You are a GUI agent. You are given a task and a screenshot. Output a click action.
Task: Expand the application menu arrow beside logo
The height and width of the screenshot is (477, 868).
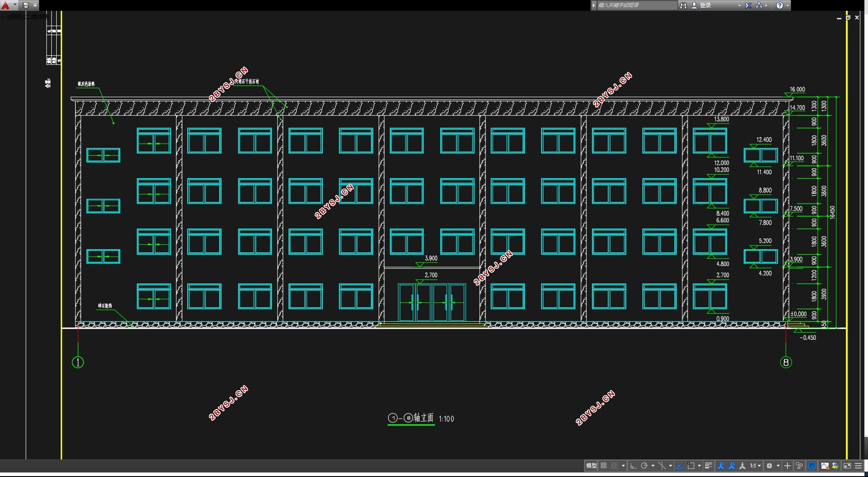coord(15,5)
